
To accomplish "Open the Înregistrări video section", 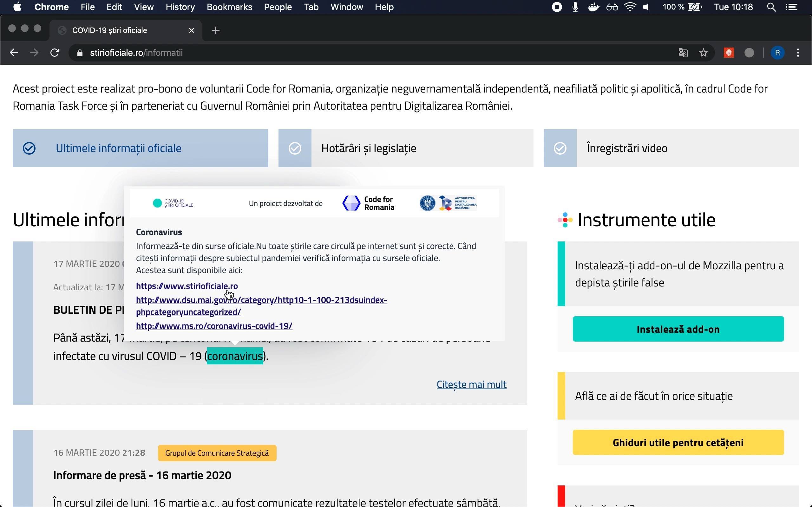I will coord(671,148).
